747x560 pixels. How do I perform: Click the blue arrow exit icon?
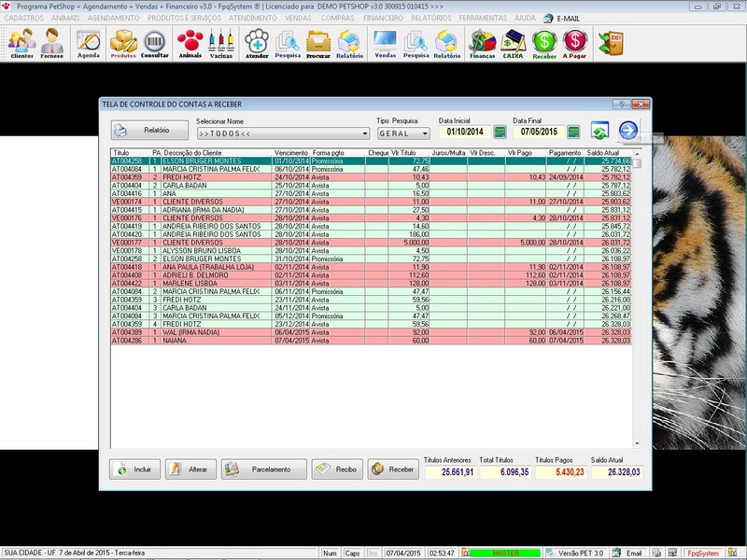pyautogui.click(x=628, y=130)
